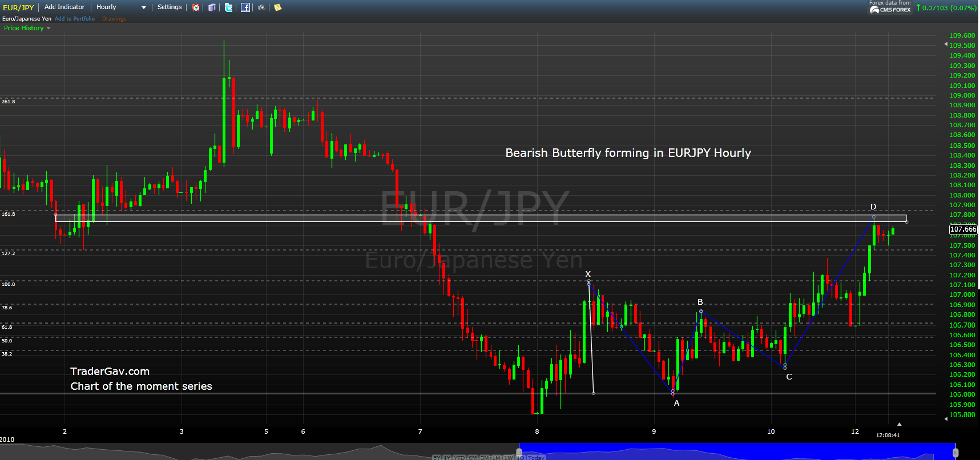Click point D of the butterfly pattern

pyautogui.click(x=873, y=217)
